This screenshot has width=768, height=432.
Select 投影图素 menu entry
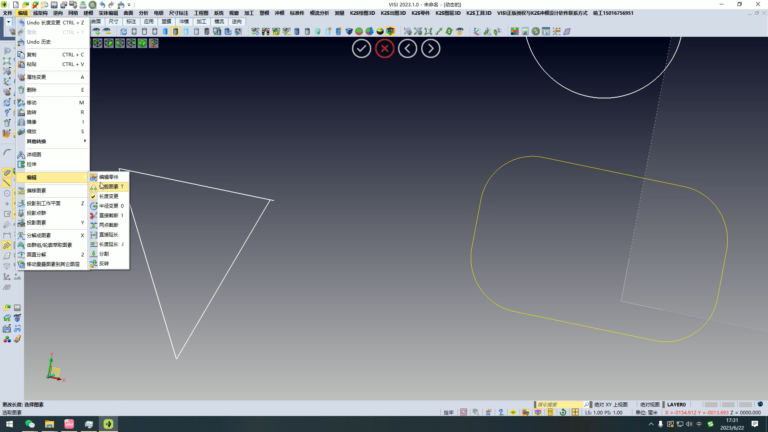point(52,222)
